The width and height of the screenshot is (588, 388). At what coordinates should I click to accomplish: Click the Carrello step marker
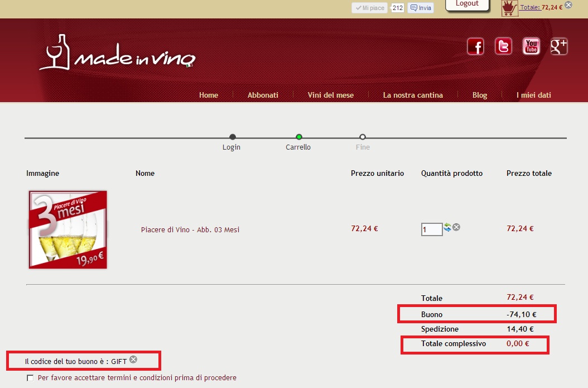coord(299,137)
